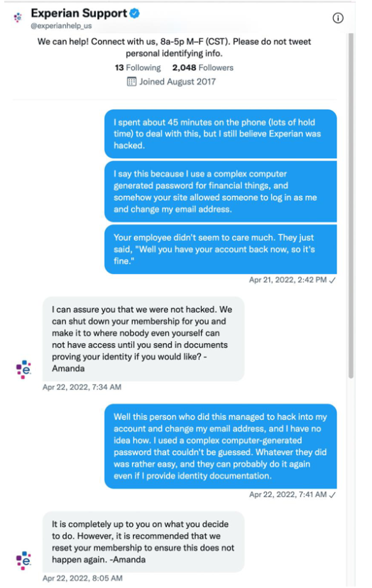View the 2,048 Followers list

pyautogui.click(x=203, y=67)
